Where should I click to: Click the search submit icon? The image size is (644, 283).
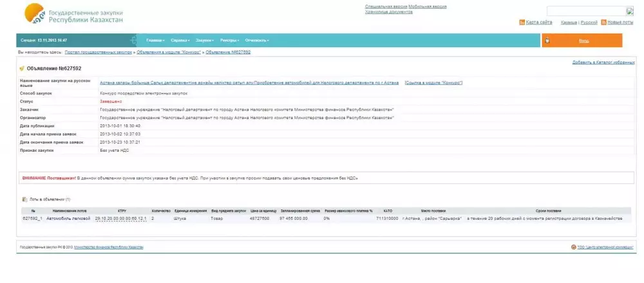[x=630, y=11]
